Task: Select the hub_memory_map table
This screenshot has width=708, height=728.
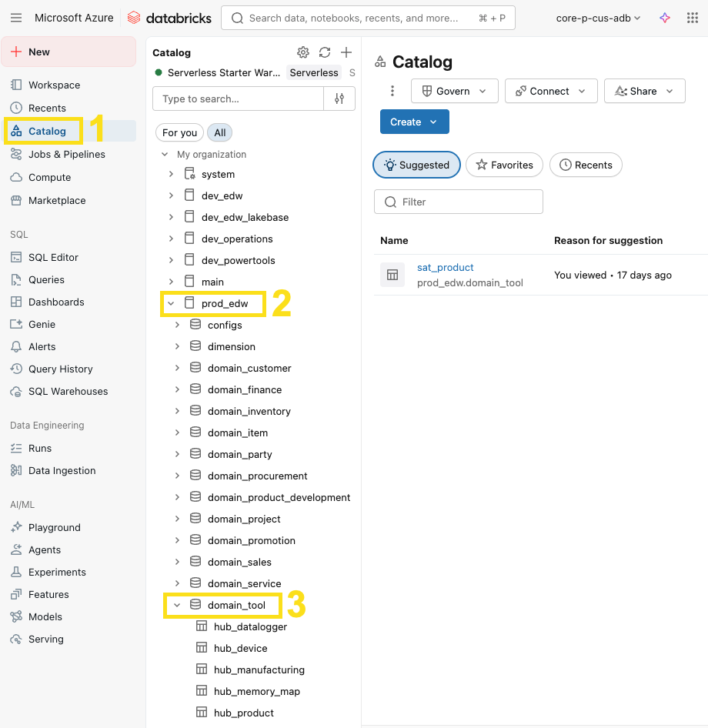Action: coord(257,691)
